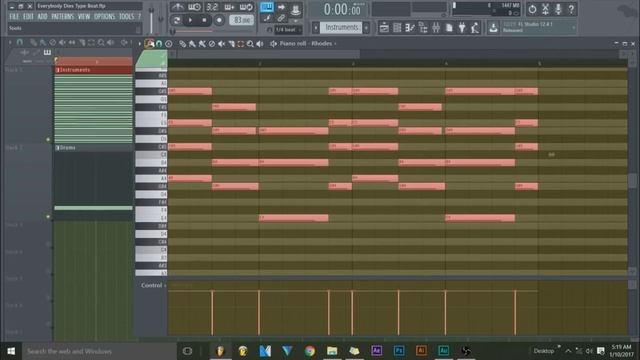This screenshot has width=640, height=360.
Task: Toggle piano roll snap magnet
Action: (x=159, y=44)
